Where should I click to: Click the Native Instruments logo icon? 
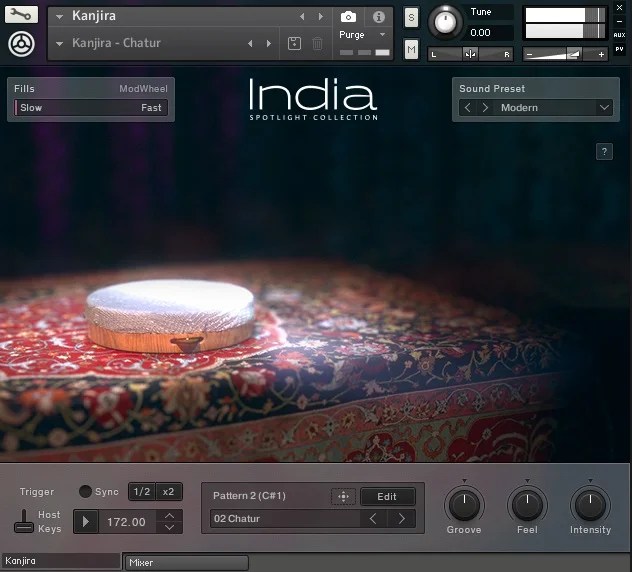point(21,44)
